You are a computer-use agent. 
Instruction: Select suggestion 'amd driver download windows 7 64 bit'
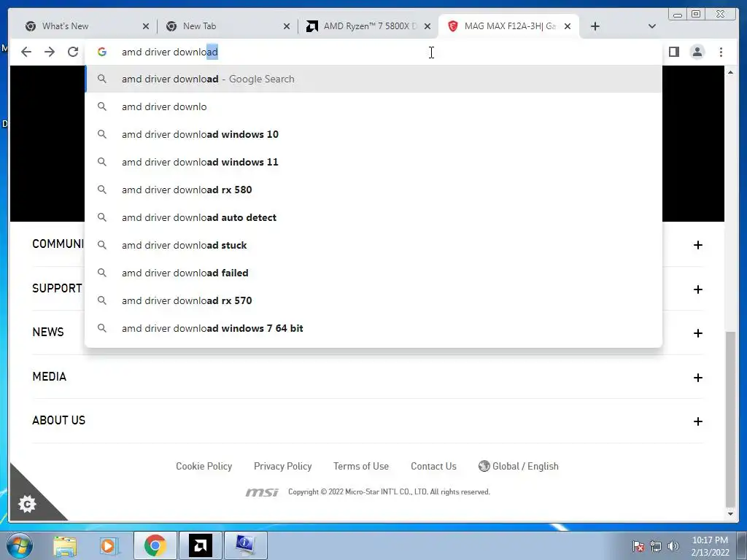[x=373, y=328]
